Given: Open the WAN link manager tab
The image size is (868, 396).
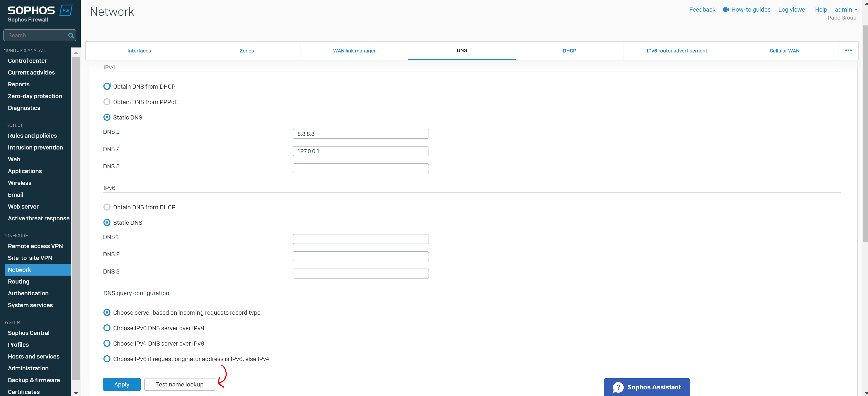Looking at the screenshot, I should click(x=354, y=51).
